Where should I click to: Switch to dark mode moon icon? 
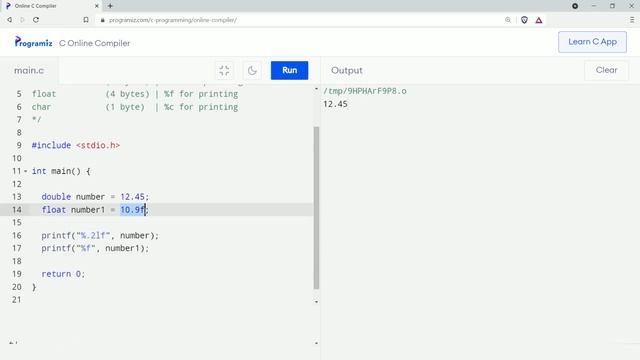pos(252,70)
